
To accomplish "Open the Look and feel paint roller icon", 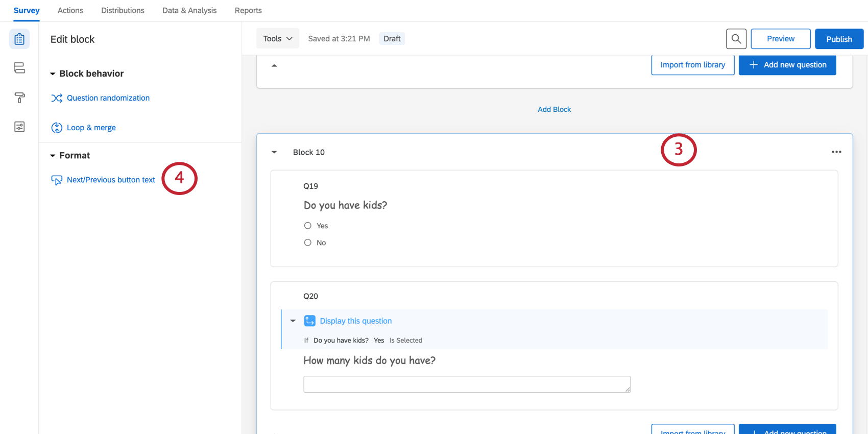I will [19, 98].
